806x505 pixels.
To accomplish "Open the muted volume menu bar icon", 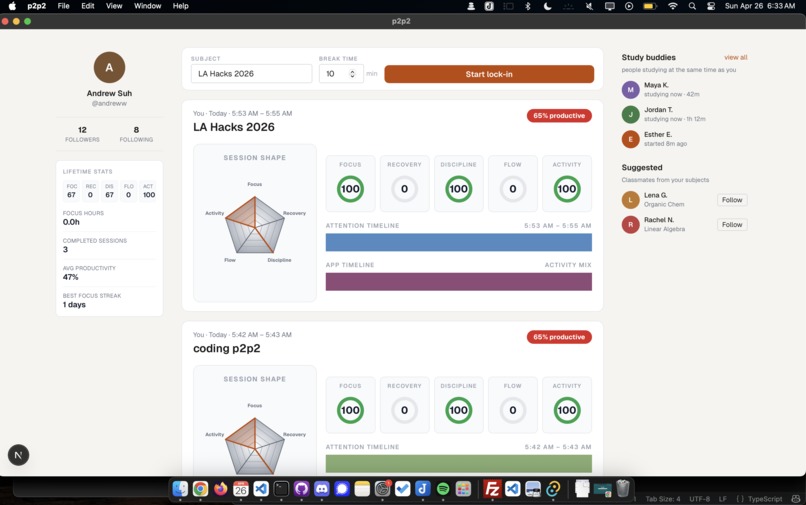I will (x=590, y=6).
